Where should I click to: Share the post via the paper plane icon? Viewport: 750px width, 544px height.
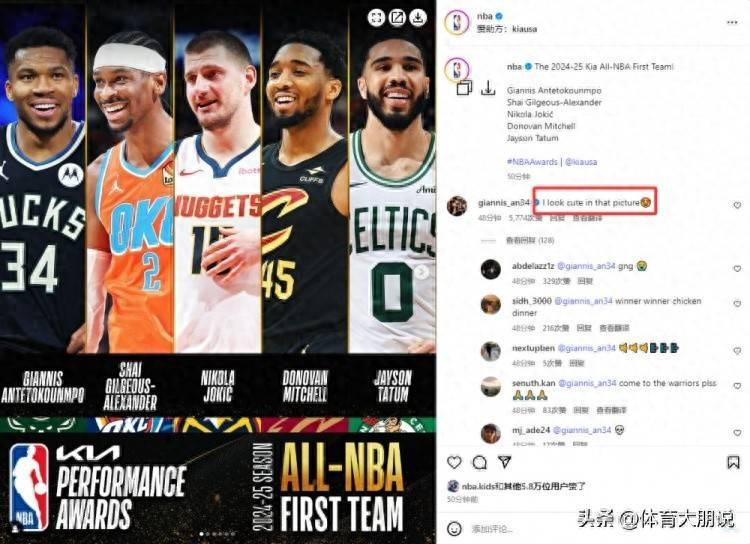pos(505,462)
